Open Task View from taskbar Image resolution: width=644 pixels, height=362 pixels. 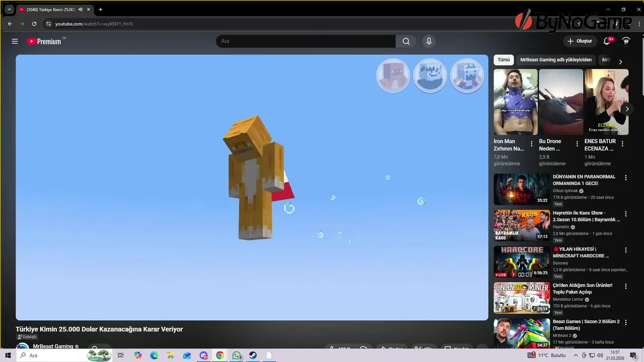point(121,355)
